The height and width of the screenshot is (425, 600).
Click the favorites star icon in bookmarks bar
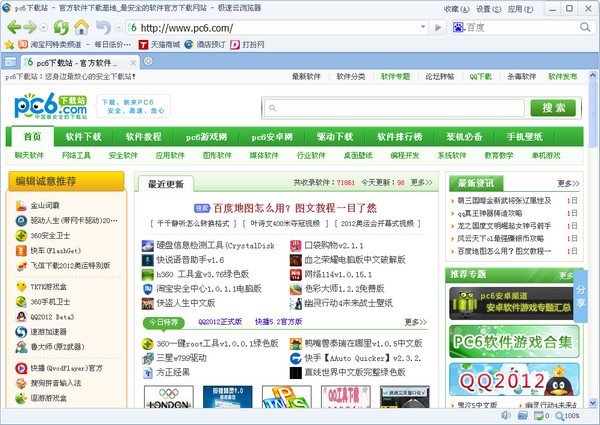(x=9, y=45)
